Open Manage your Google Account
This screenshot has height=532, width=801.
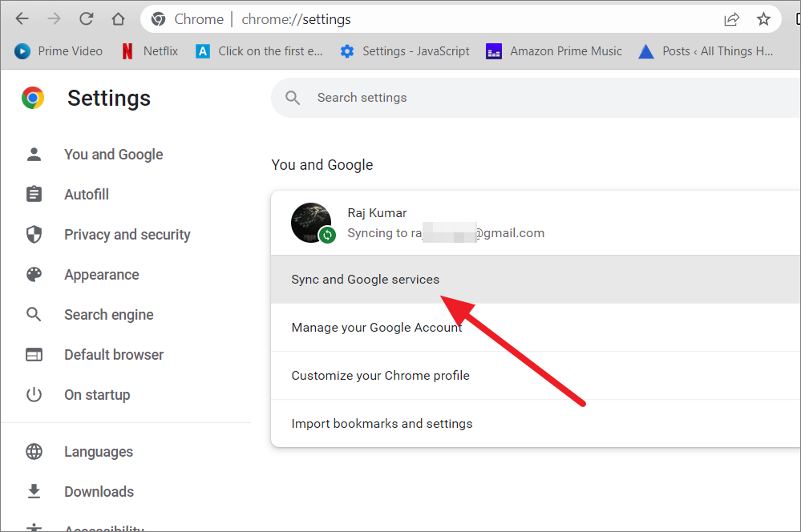click(536, 327)
